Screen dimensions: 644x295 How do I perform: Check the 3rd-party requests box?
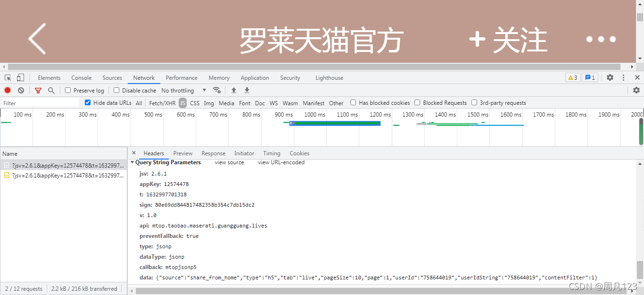[x=474, y=102]
